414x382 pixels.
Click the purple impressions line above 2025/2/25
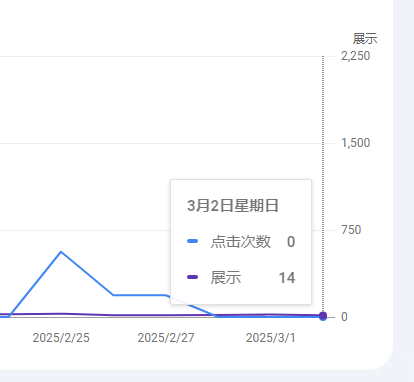coord(61,314)
